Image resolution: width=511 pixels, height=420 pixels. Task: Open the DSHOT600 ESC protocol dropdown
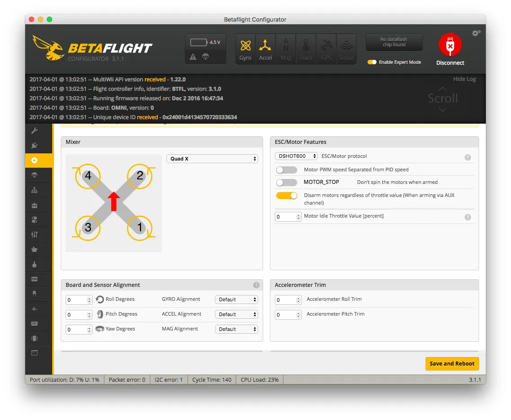tap(296, 156)
